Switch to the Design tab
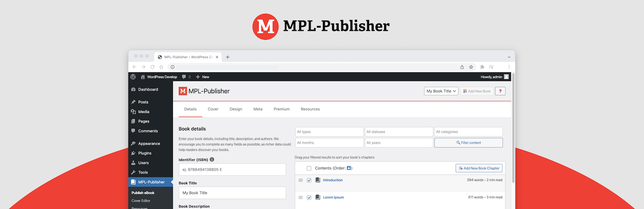The width and height of the screenshot is (644, 209). 236,109
